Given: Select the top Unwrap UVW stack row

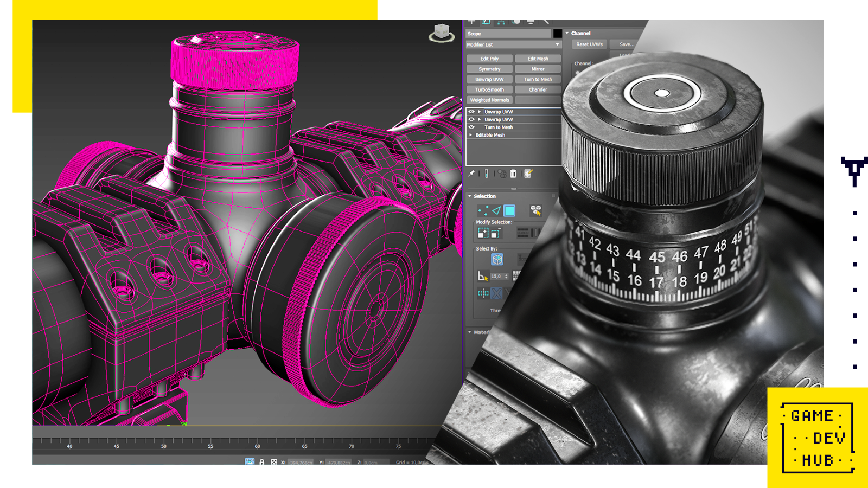Looking at the screenshot, I should [514, 112].
